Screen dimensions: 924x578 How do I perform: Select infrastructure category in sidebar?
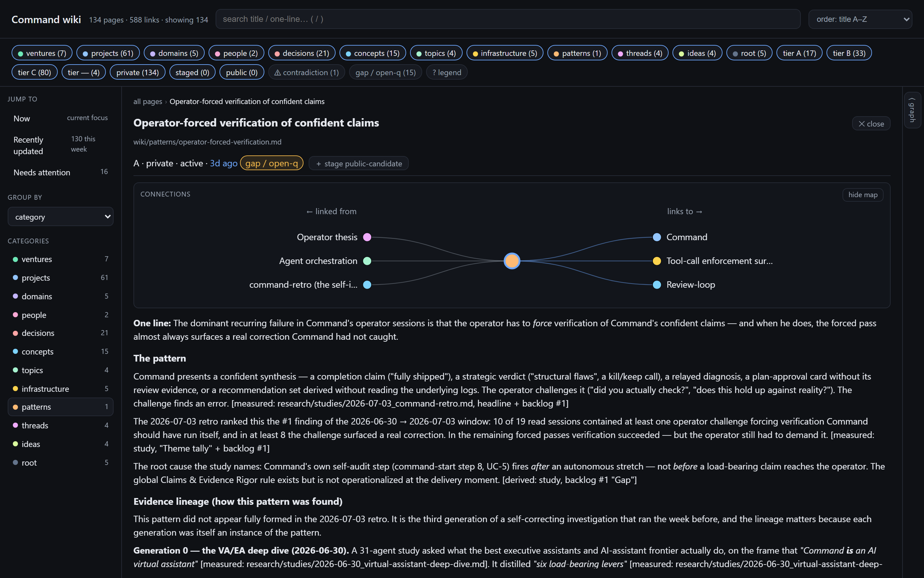point(60,389)
